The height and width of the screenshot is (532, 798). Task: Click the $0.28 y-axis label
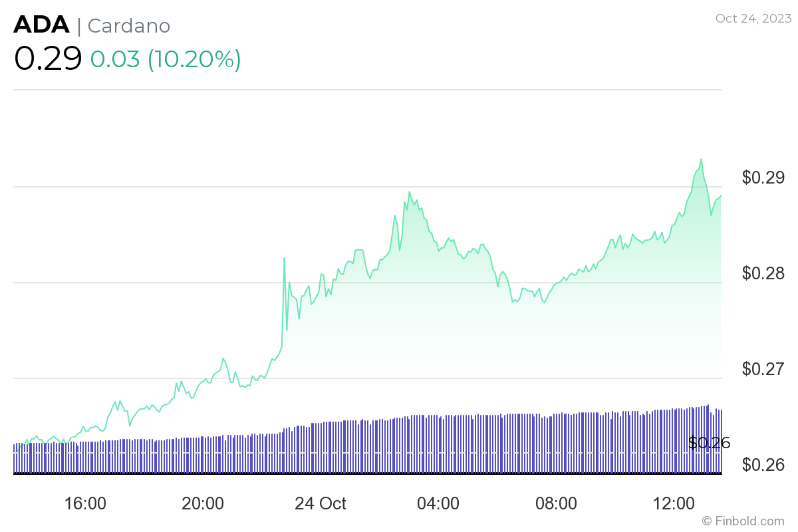click(x=763, y=273)
